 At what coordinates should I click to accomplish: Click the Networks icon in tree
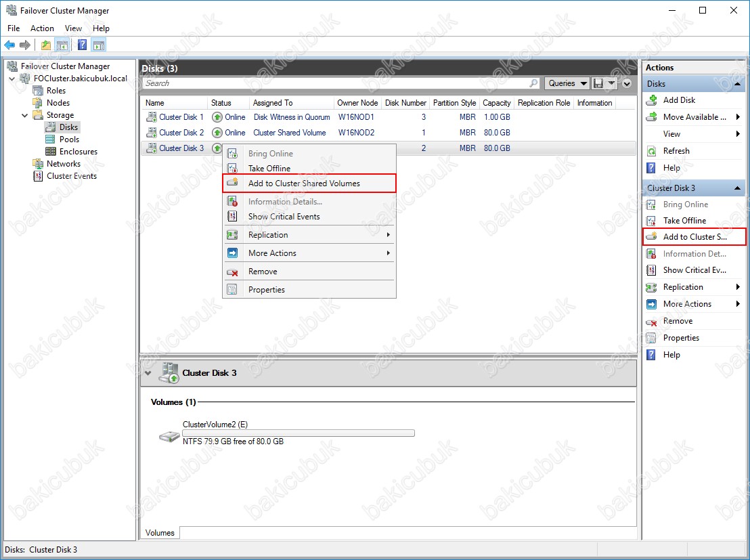(x=38, y=164)
